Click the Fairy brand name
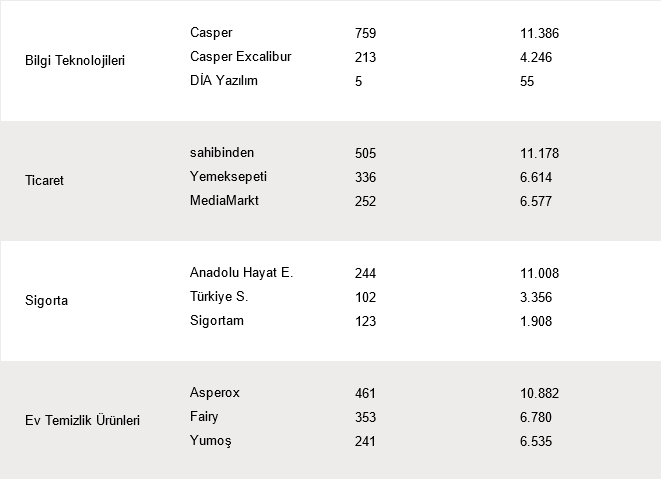 [204, 417]
